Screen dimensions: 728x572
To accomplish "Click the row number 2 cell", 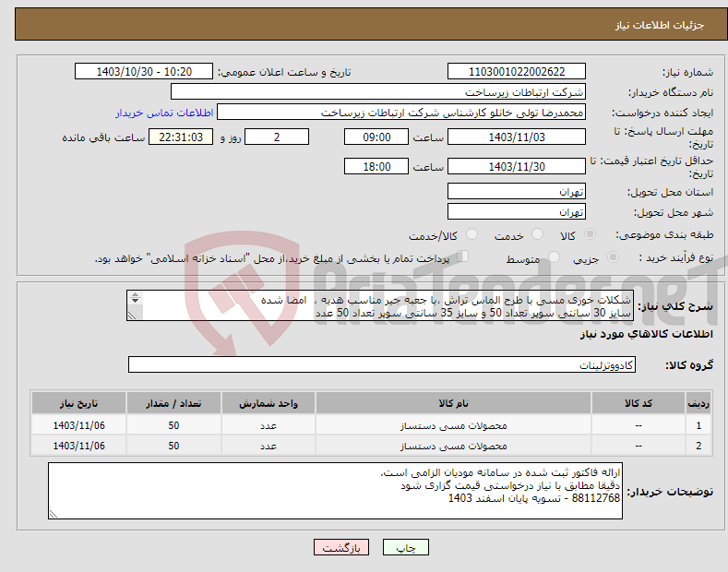I will click(x=698, y=446).
